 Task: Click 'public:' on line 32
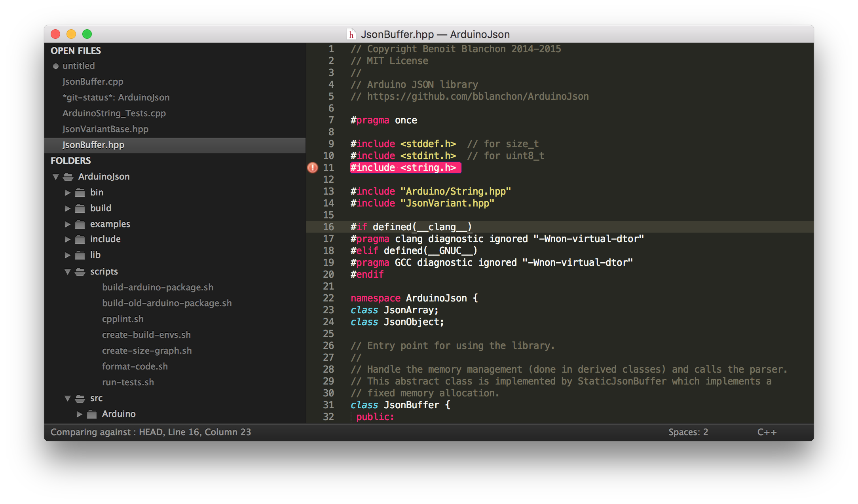pos(375,417)
